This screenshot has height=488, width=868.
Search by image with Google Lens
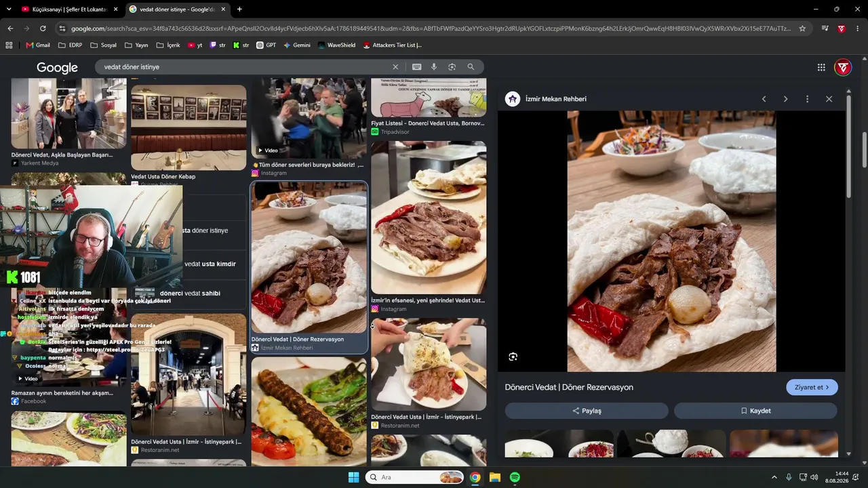coord(452,67)
